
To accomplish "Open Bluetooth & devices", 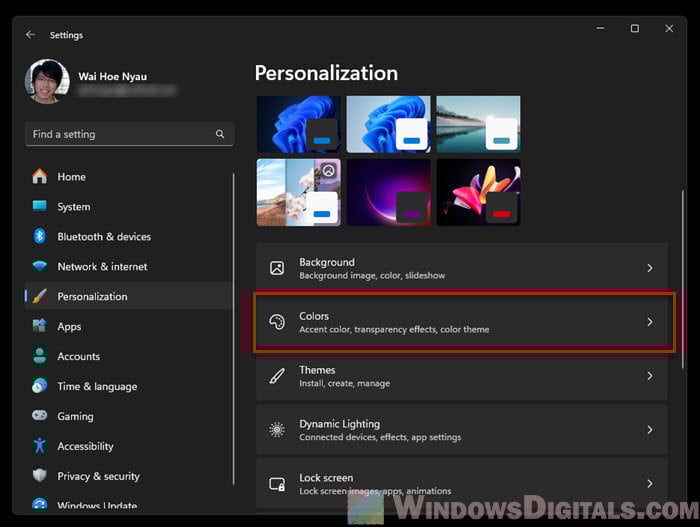I will [x=129, y=237].
